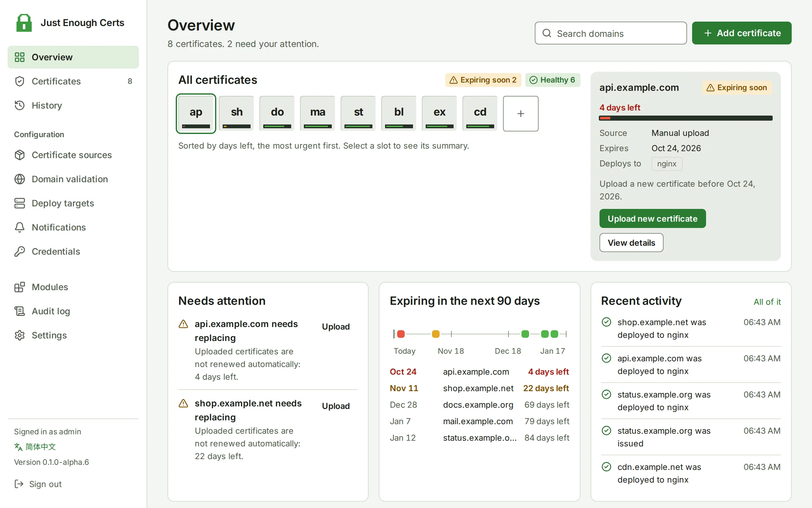Open the Overview sidebar item
The height and width of the screenshot is (508, 812).
tap(73, 57)
